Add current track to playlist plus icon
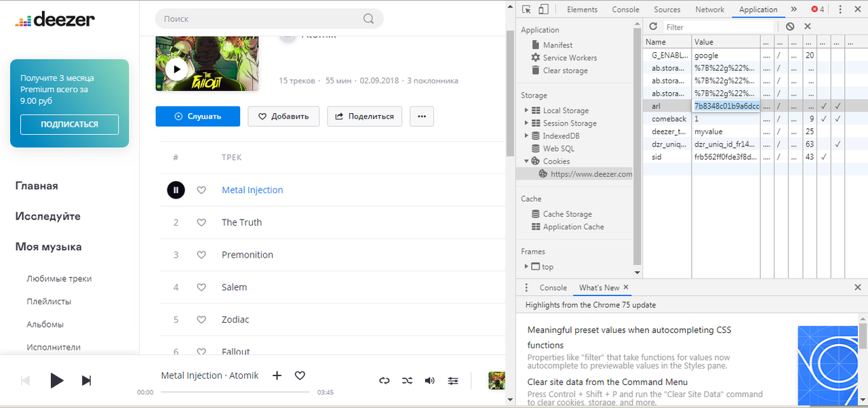 pos(277,375)
